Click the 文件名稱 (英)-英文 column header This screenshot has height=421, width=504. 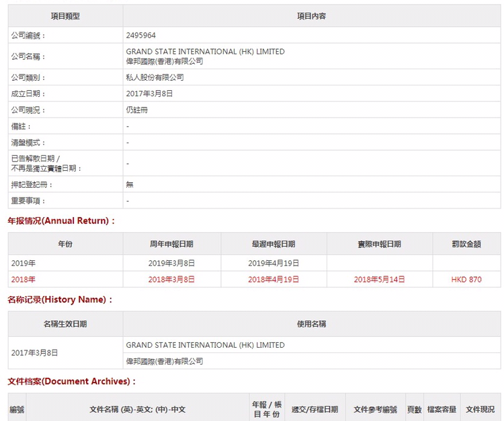138,410
